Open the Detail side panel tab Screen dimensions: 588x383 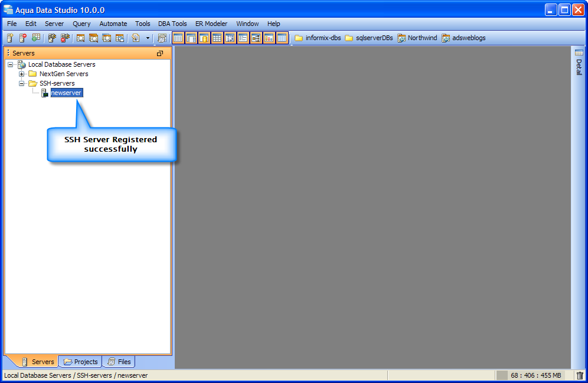click(x=579, y=62)
